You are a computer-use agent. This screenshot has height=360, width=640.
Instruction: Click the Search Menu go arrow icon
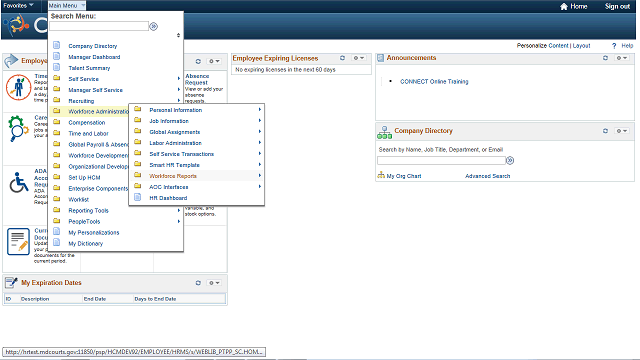[x=153, y=27]
